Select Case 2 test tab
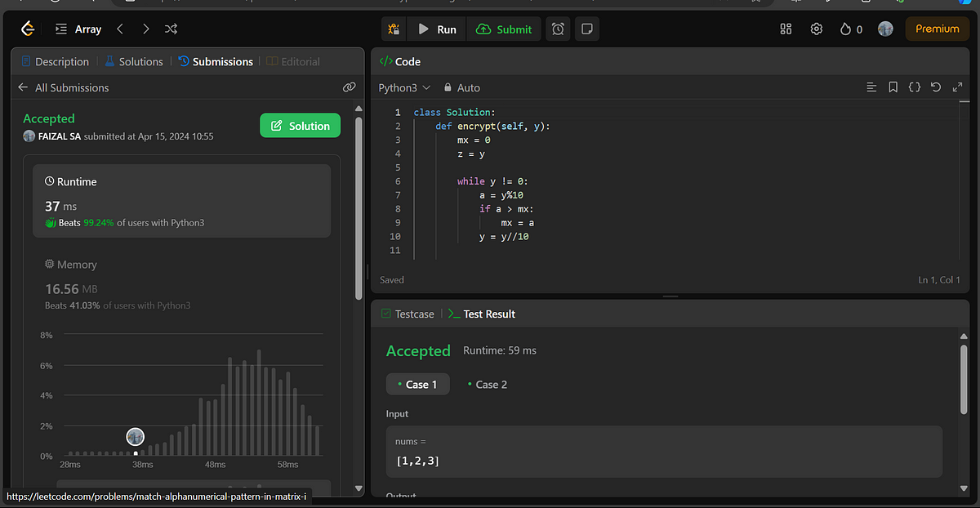980x508 pixels. (x=487, y=384)
